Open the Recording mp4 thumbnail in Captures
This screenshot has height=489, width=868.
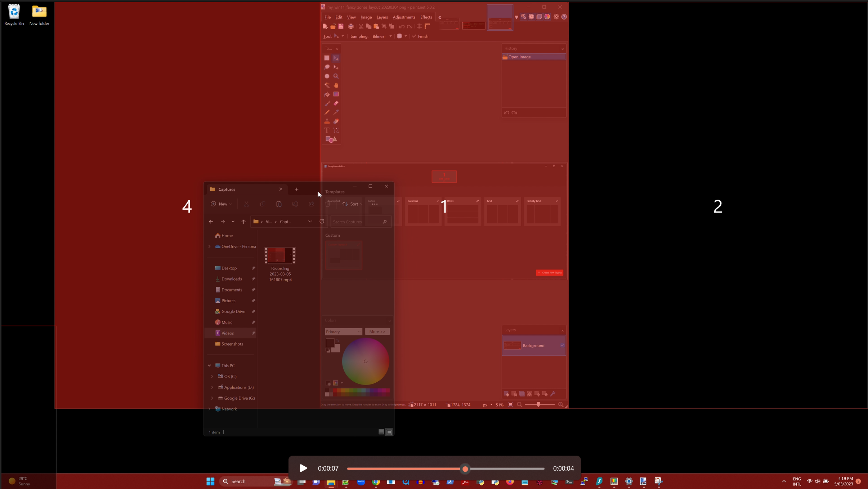pos(280,255)
